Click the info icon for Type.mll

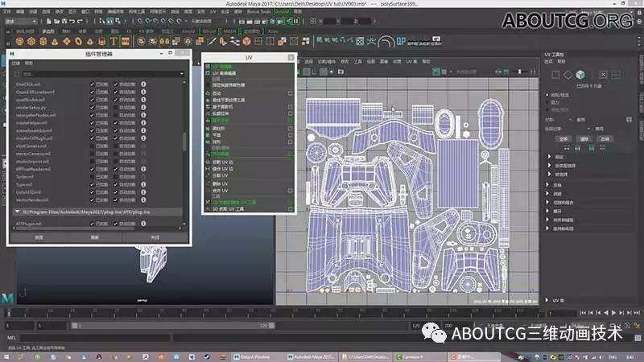(x=143, y=184)
